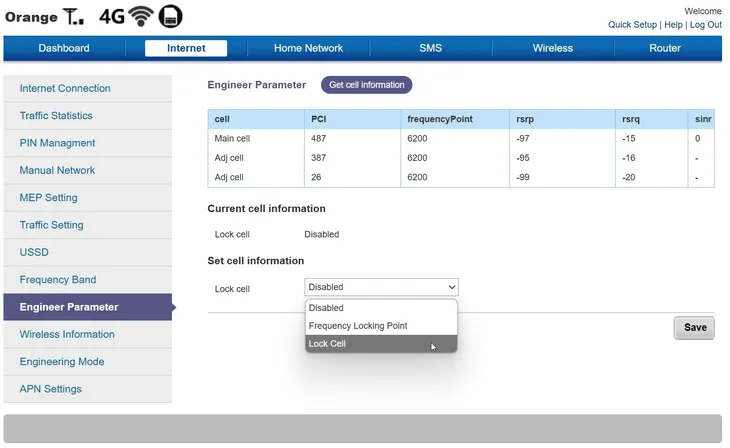Open the Quick Setup link

coord(633,25)
